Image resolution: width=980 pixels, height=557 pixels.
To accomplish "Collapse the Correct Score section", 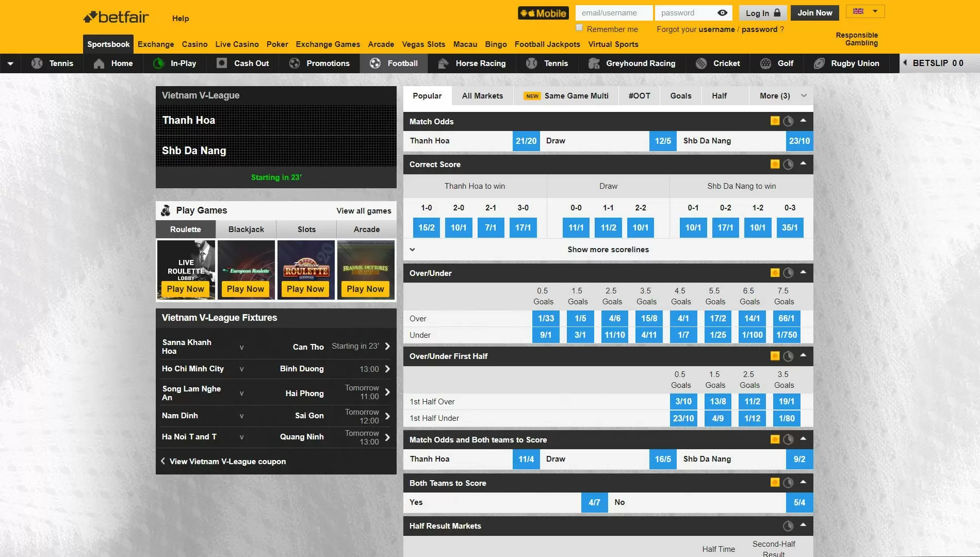I will 803,163.
